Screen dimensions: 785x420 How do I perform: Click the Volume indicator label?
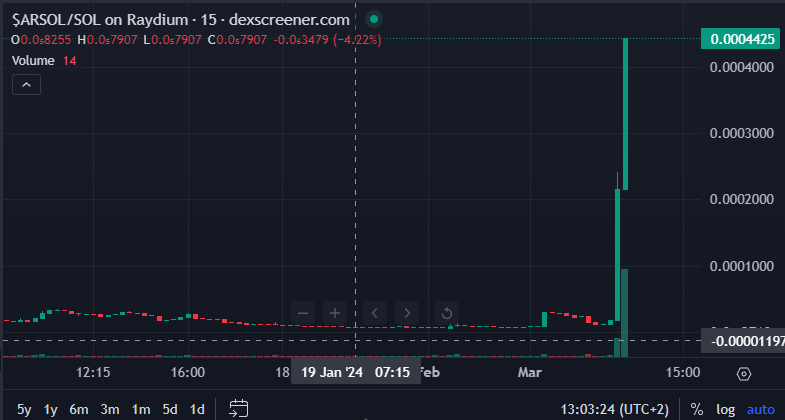click(x=33, y=61)
